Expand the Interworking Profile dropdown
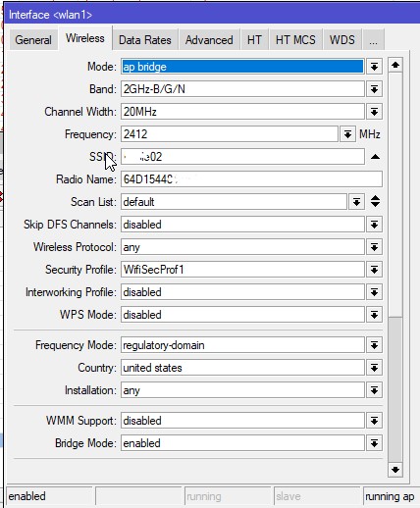Viewport: 420px width, 508px height. click(374, 292)
